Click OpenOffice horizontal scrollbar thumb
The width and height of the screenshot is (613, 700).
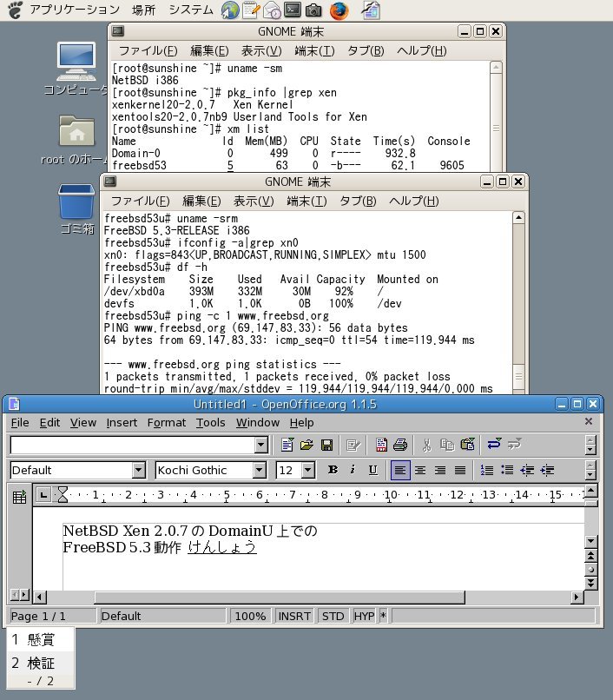point(280,597)
